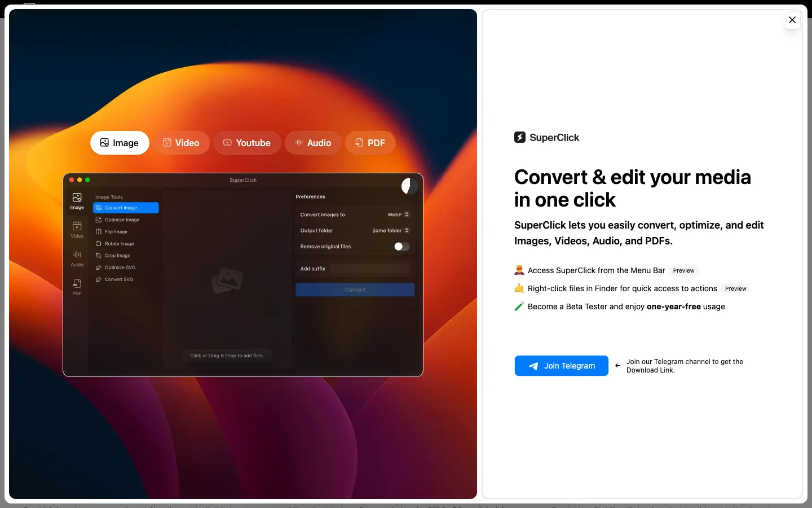The height and width of the screenshot is (508, 812).
Task: Toggle Remove original files switch
Action: [x=401, y=247]
